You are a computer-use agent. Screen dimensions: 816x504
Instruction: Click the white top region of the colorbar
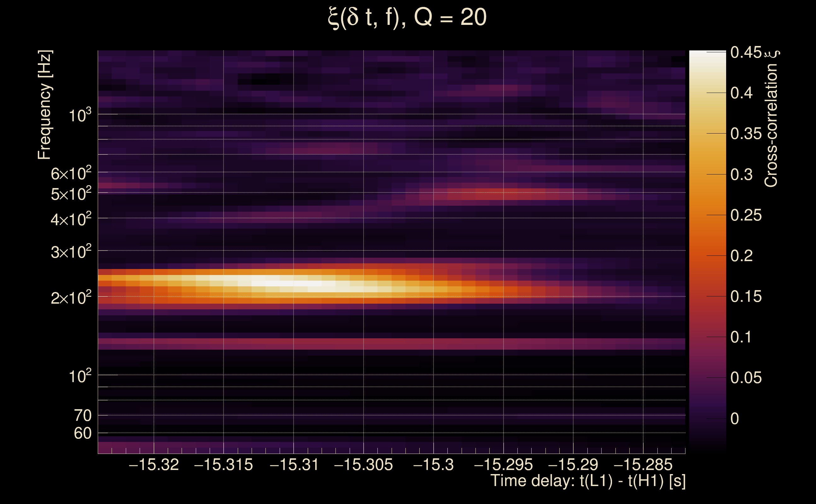[707, 57]
